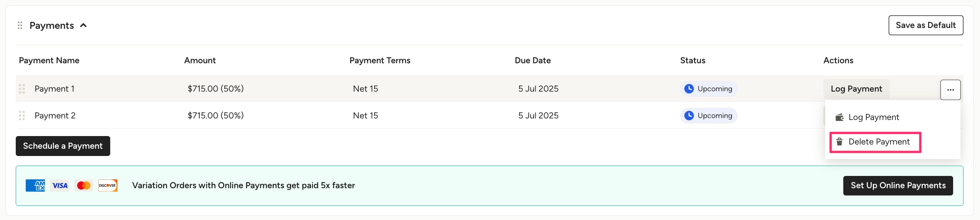This screenshot has height=220, width=980.
Task: Click the Payment 1 Upcoming clock icon
Action: [x=689, y=89]
